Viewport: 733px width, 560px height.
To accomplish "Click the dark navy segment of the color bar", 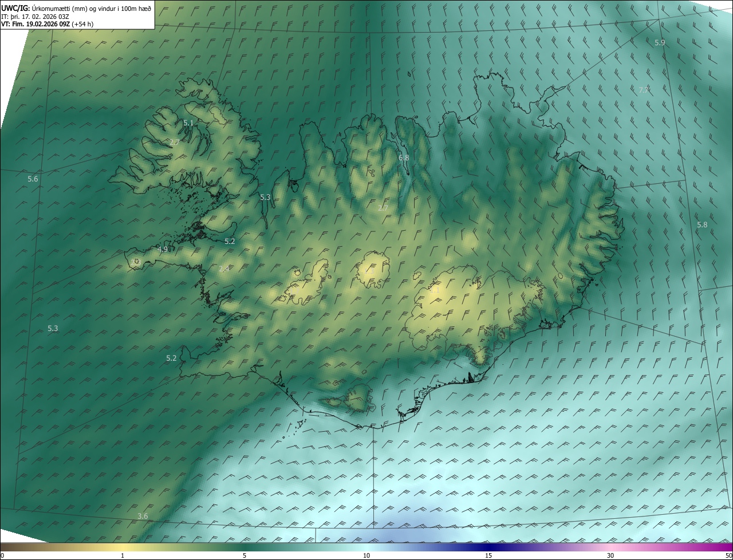I will (x=488, y=547).
